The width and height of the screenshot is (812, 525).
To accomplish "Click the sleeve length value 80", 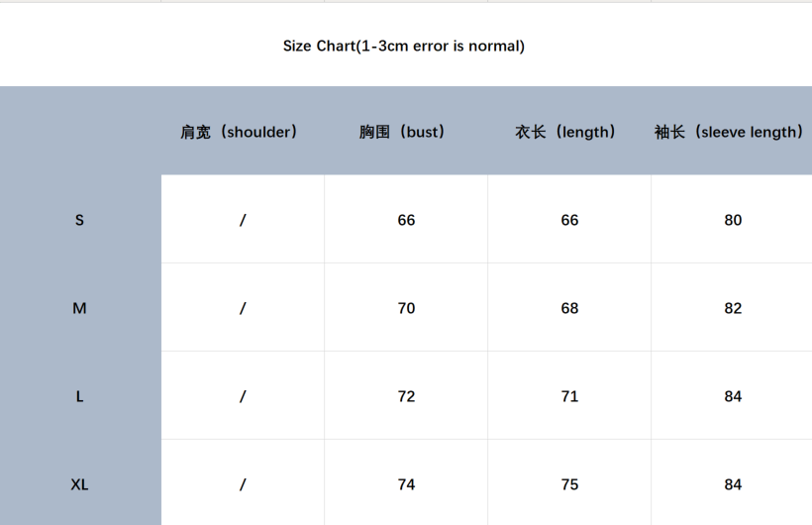I will 733,220.
